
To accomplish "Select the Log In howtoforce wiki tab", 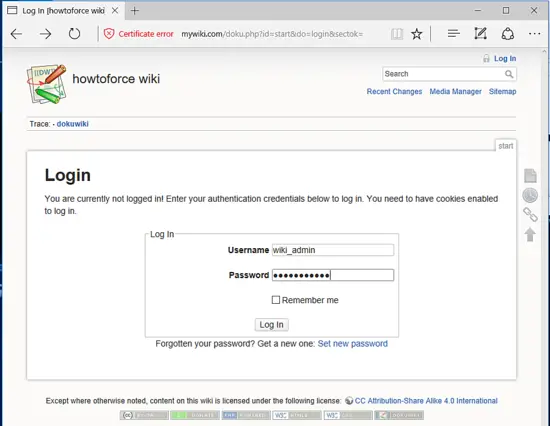I will point(63,11).
